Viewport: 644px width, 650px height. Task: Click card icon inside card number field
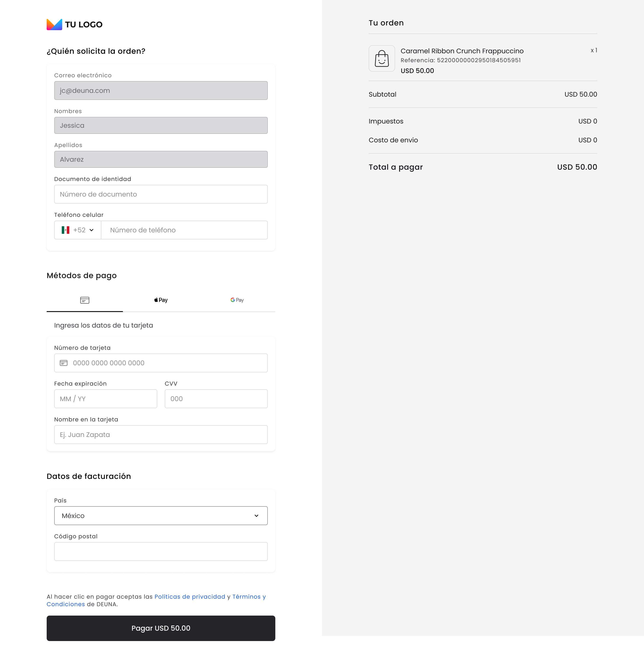click(x=64, y=363)
